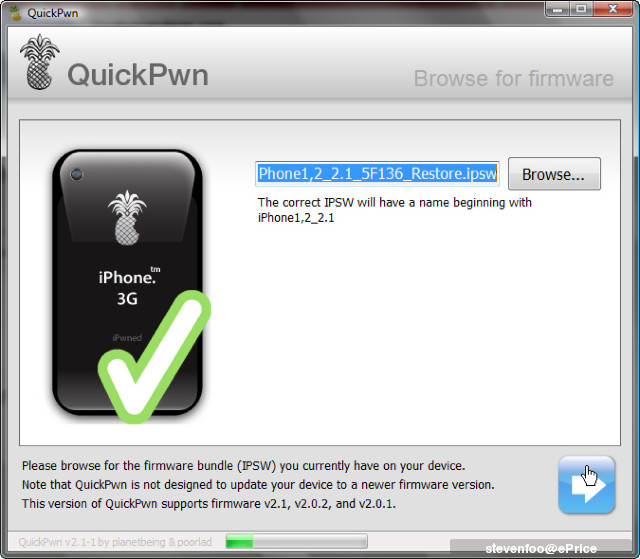Screen dimensions: 640x559
Task: Click the small pineapple icon in title bar
Action: tap(16, 13)
